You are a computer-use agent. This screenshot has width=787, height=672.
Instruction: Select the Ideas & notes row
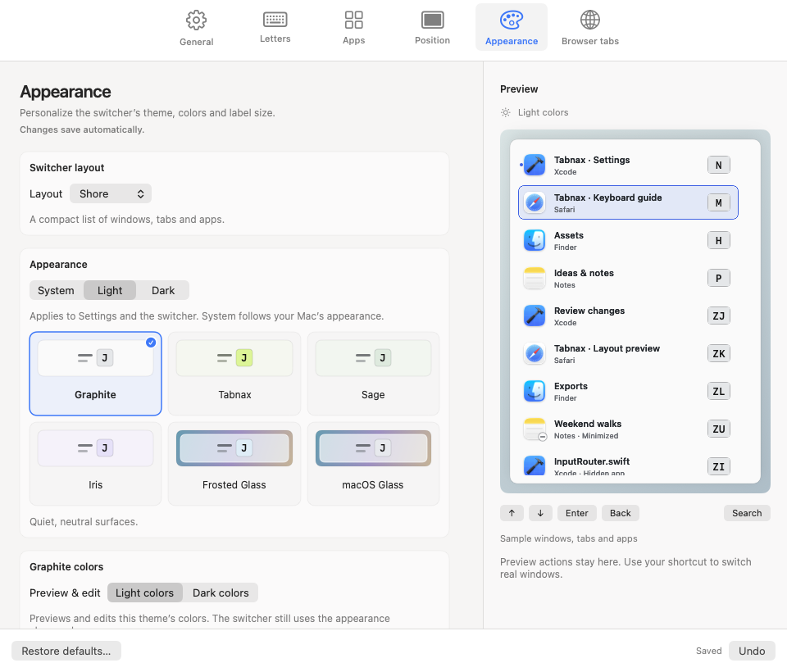pos(629,278)
